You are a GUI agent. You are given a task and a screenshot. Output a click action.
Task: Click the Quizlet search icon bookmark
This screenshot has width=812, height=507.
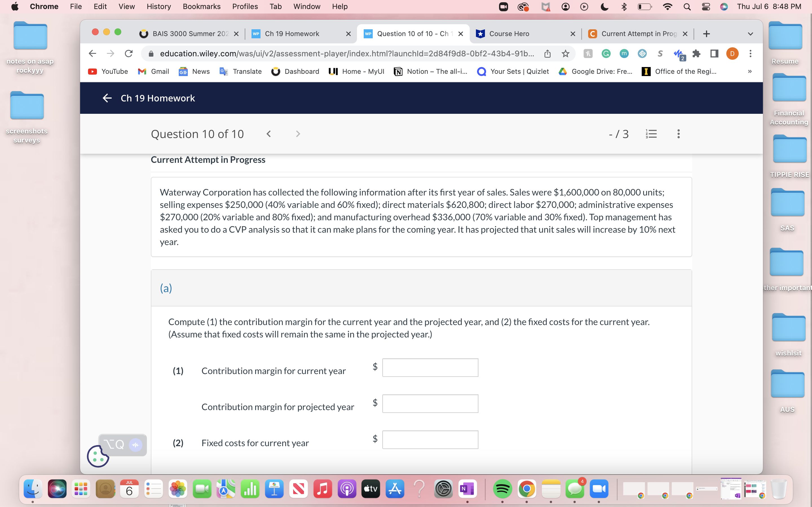482,71
